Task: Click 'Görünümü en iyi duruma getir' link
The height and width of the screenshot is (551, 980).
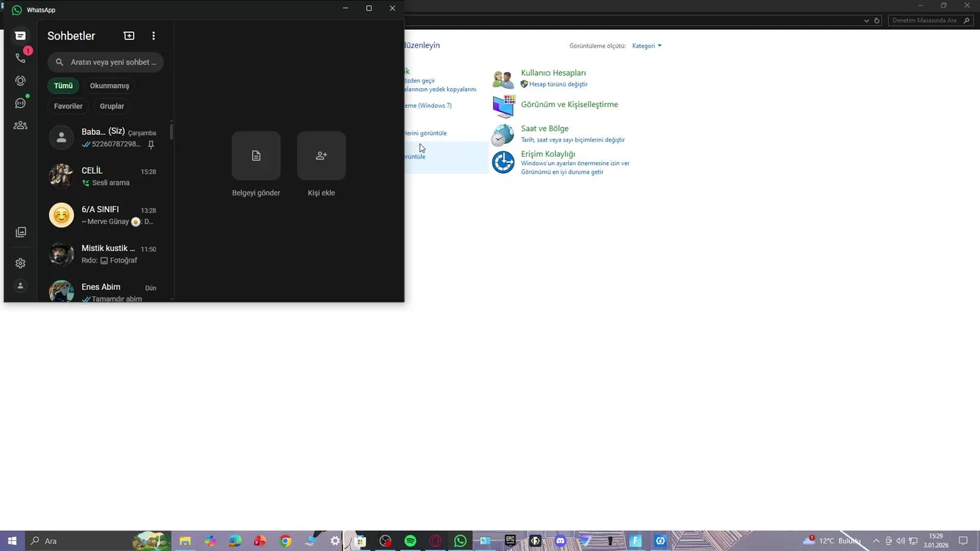Action: pos(562,172)
